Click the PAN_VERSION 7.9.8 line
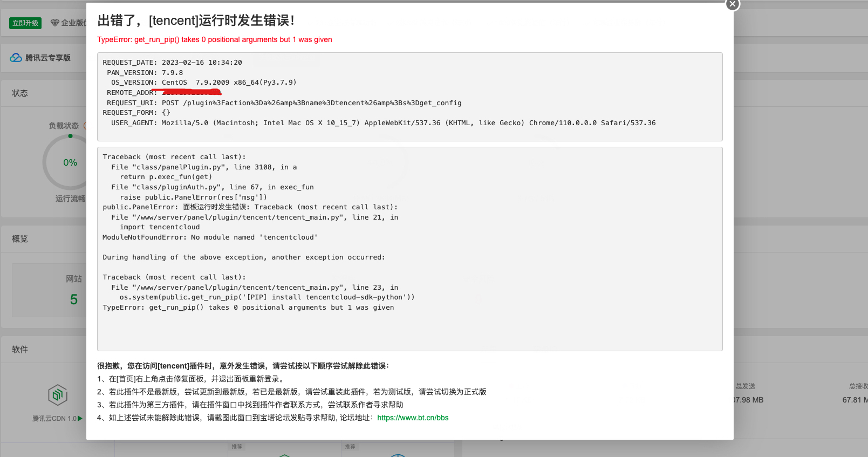The width and height of the screenshot is (868, 457). (145, 73)
